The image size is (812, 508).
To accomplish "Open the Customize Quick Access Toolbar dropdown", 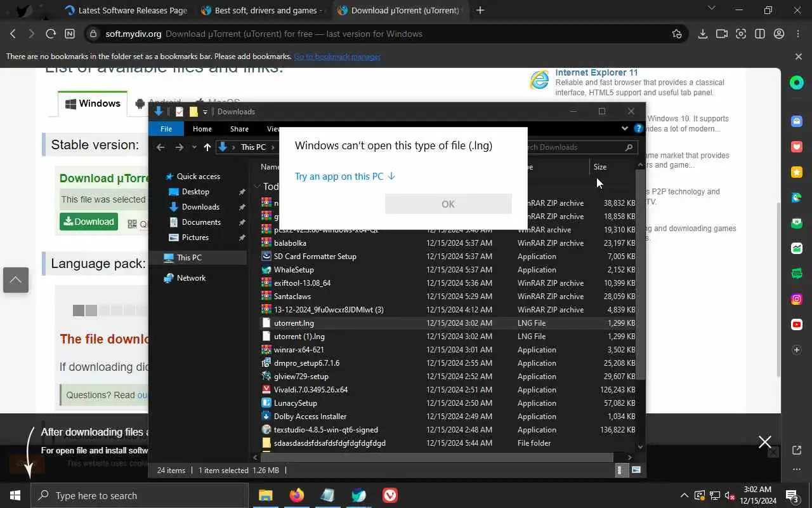I will pos(205,112).
